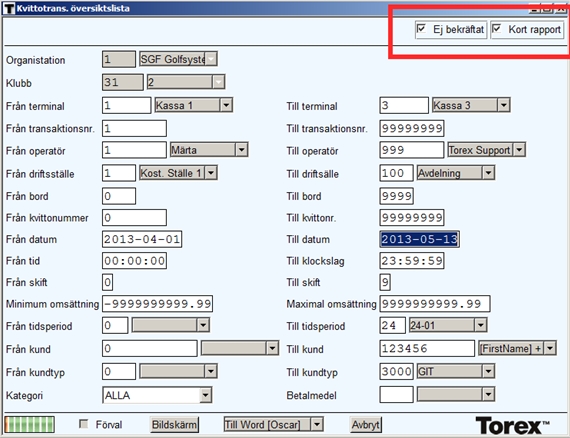Open the Kategori ALLA dropdown
Screen dimensions: 570x438
[x=205, y=395]
